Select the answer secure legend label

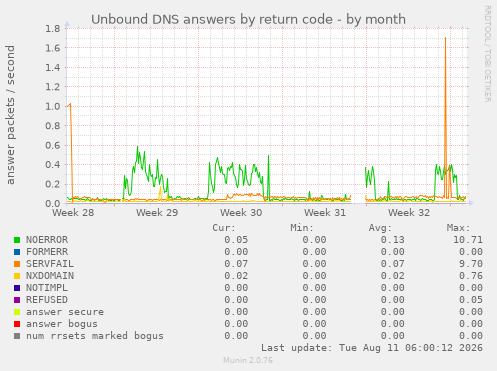[x=65, y=312]
